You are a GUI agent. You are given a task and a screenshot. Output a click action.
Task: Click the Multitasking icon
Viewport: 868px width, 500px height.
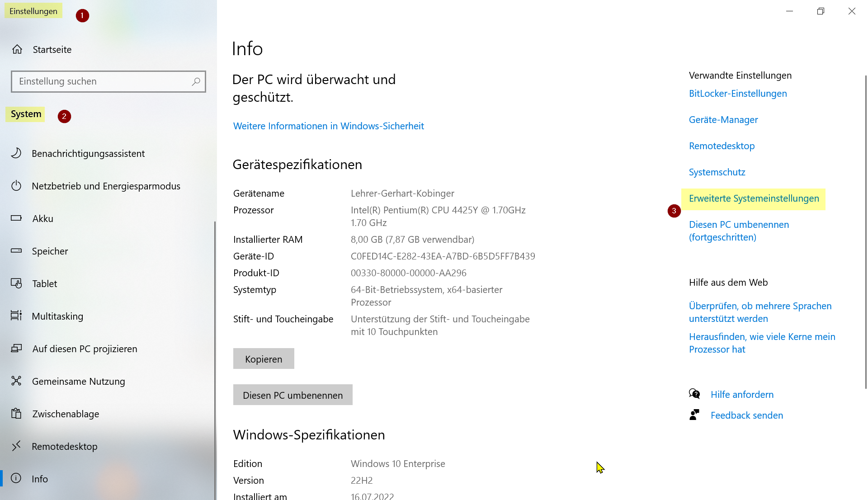click(16, 316)
